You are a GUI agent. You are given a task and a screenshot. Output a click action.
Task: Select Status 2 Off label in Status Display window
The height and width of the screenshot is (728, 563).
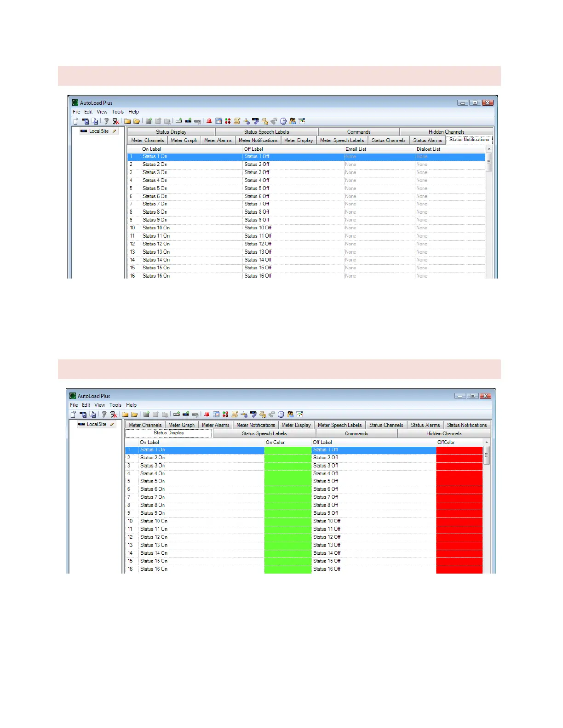(x=326, y=458)
